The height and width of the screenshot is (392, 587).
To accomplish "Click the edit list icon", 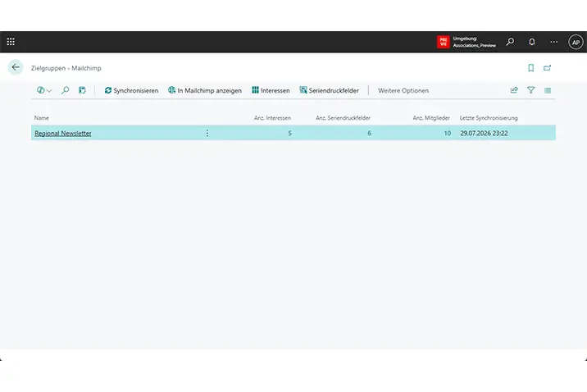I will point(82,90).
